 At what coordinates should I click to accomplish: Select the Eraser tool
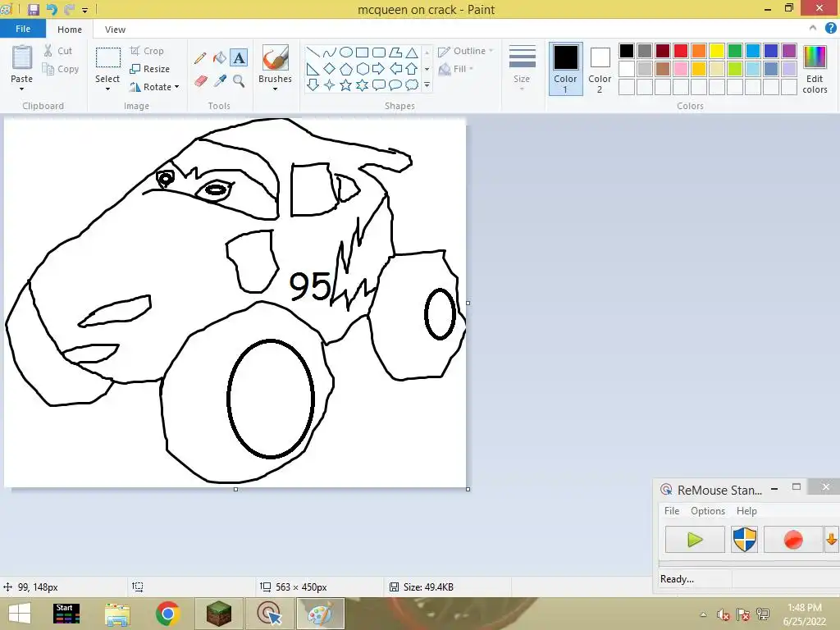[x=200, y=81]
